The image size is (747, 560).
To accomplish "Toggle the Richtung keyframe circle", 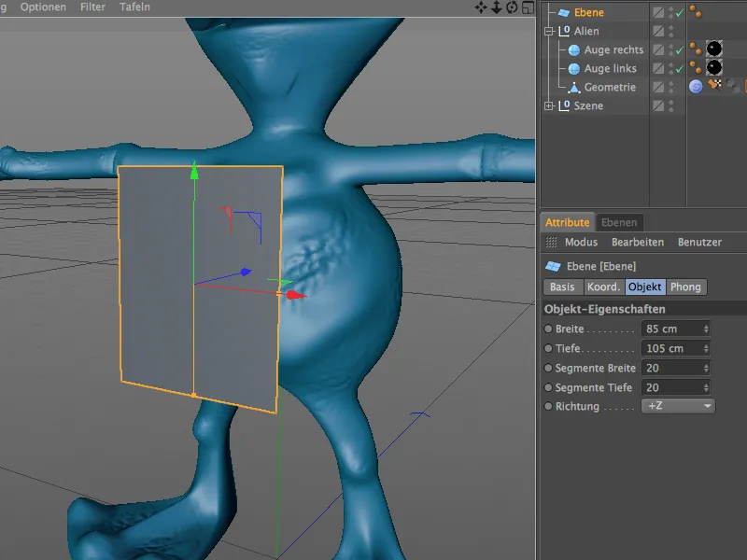I will [x=548, y=406].
